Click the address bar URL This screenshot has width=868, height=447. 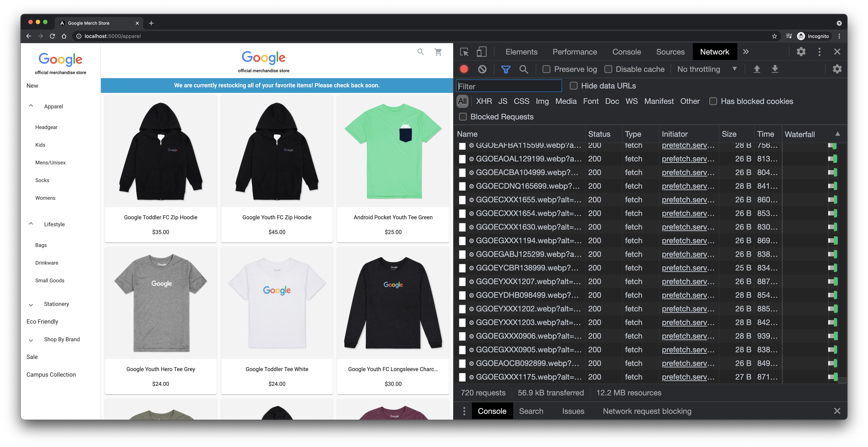[112, 36]
